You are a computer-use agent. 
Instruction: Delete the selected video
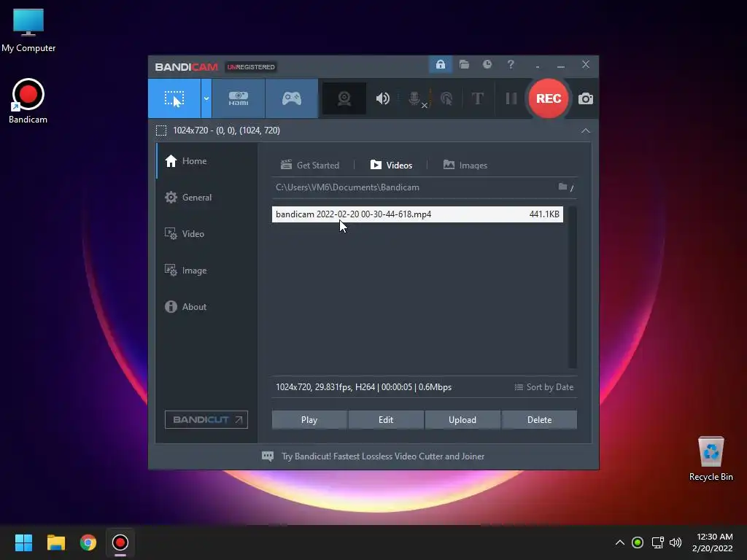[539, 419]
